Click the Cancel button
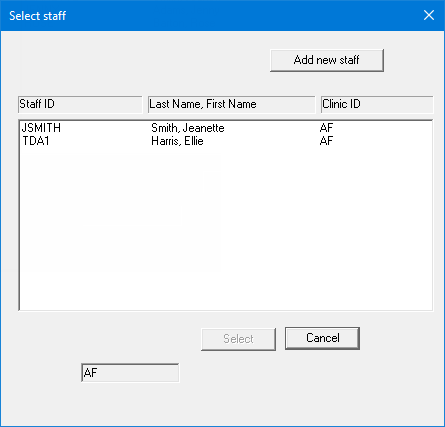 pyautogui.click(x=322, y=338)
